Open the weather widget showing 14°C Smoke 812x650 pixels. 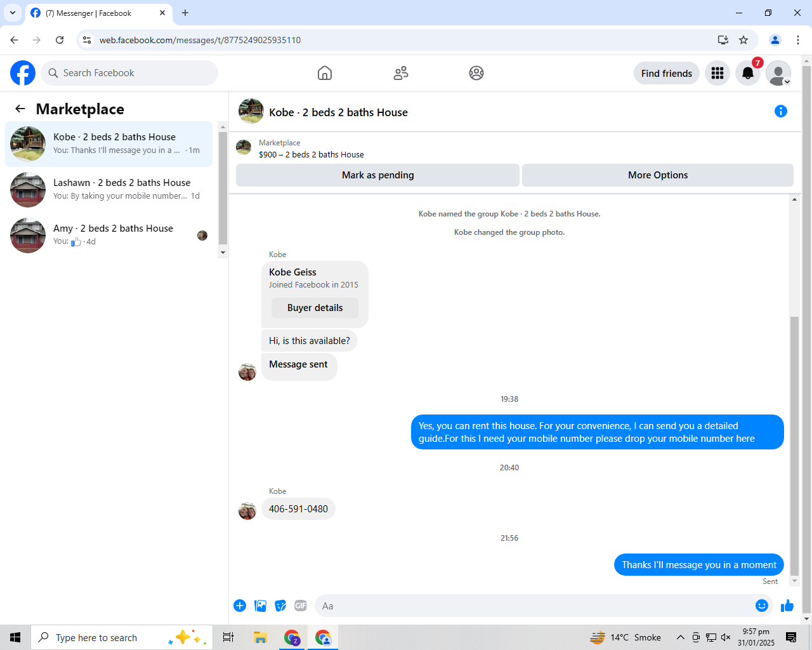[x=625, y=637]
